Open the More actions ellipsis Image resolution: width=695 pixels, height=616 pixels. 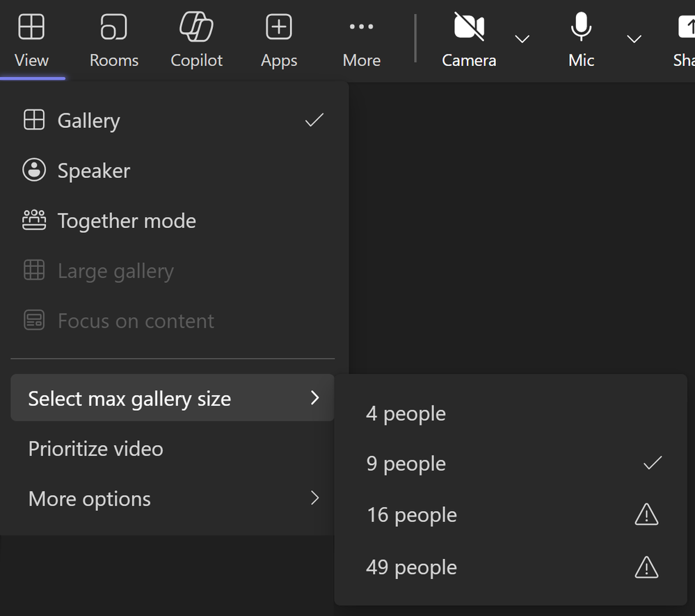[x=361, y=26]
